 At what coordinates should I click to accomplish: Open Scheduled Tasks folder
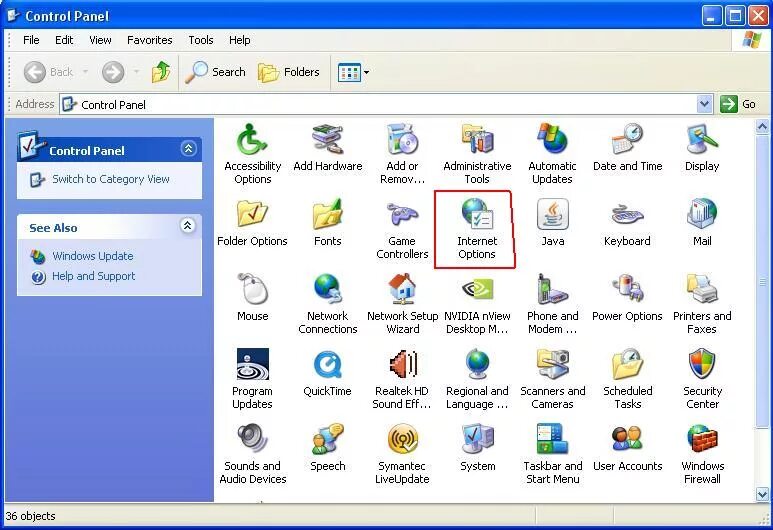point(627,379)
